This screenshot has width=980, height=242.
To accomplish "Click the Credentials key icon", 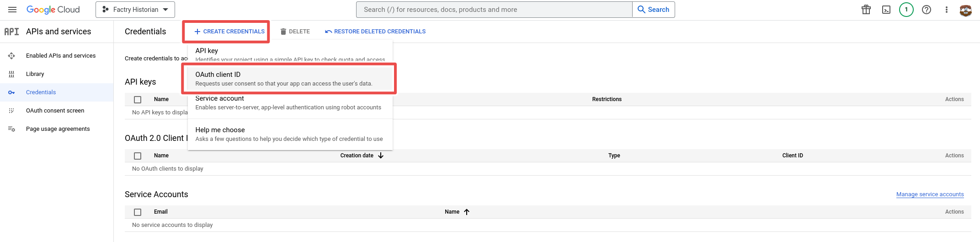I will 11,92.
